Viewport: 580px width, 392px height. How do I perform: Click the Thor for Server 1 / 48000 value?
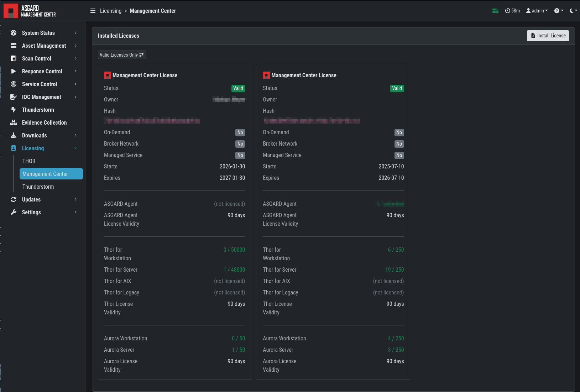coord(234,270)
